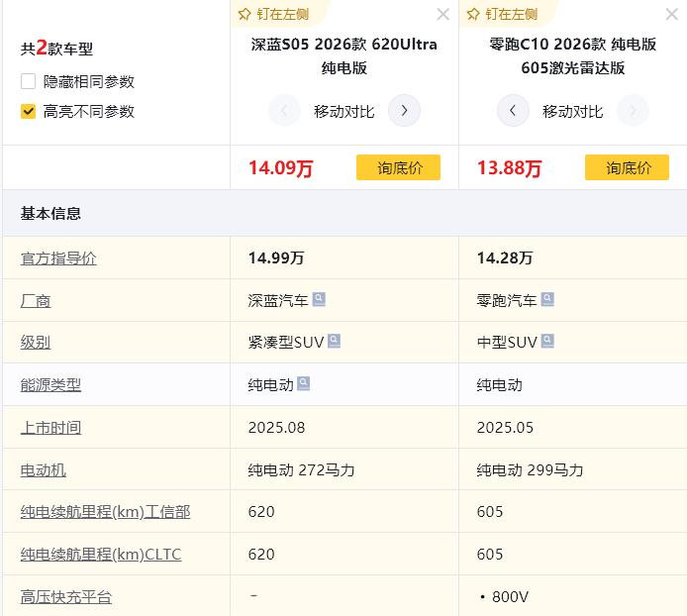
Task: Click 询底价 button for 零跑C10
Action: tap(627, 167)
